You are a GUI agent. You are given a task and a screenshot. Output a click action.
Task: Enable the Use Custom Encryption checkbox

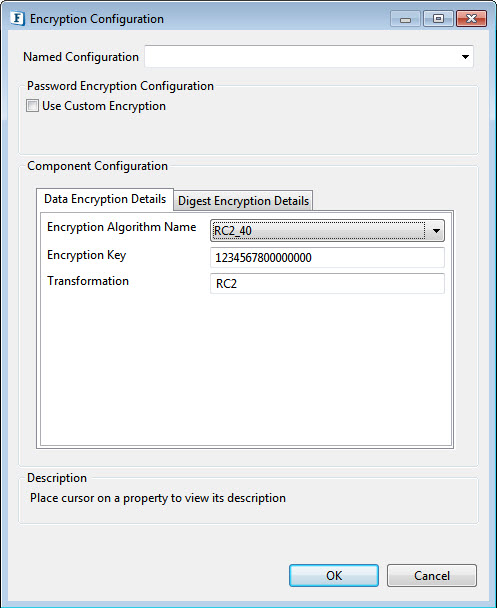click(x=32, y=106)
